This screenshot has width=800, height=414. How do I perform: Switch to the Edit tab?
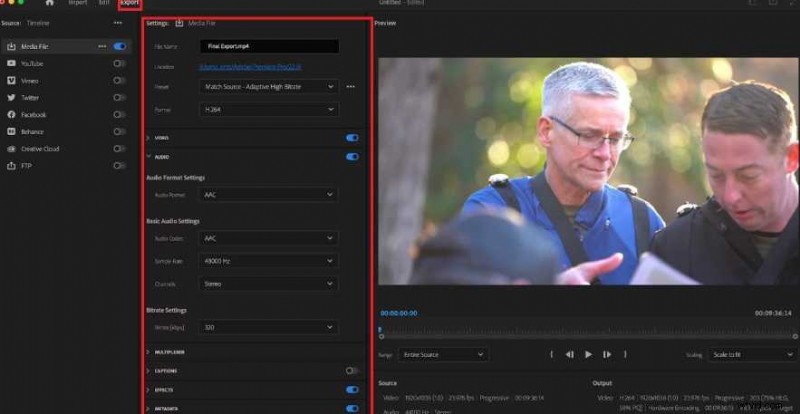(104, 3)
